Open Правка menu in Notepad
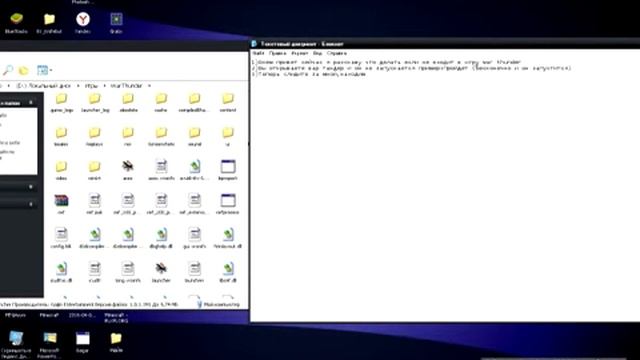This screenshot has height=360, width=640. coord(277,53)
